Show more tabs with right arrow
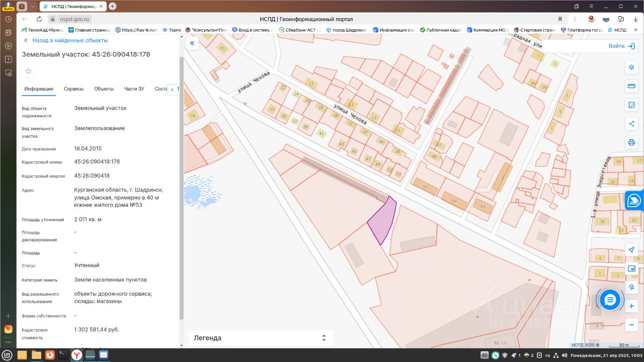 click(172, 89)
